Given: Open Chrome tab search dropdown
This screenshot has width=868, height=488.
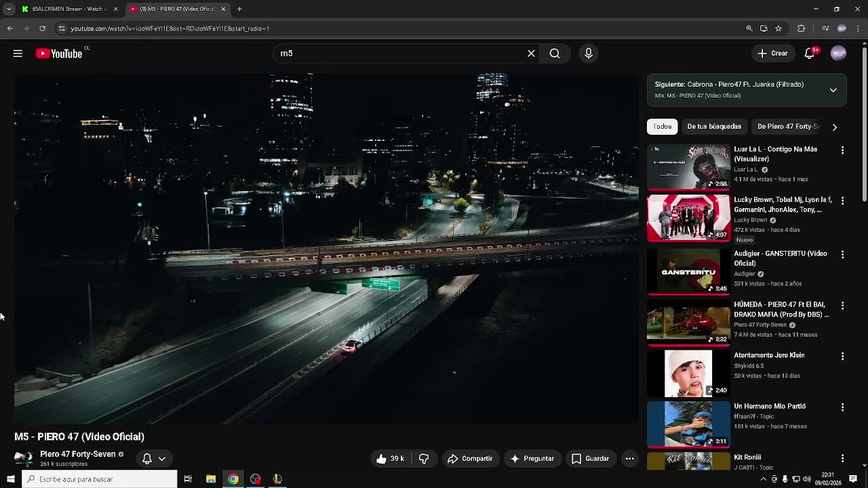Looking at the screenshot, I should [x=9, y=9].
